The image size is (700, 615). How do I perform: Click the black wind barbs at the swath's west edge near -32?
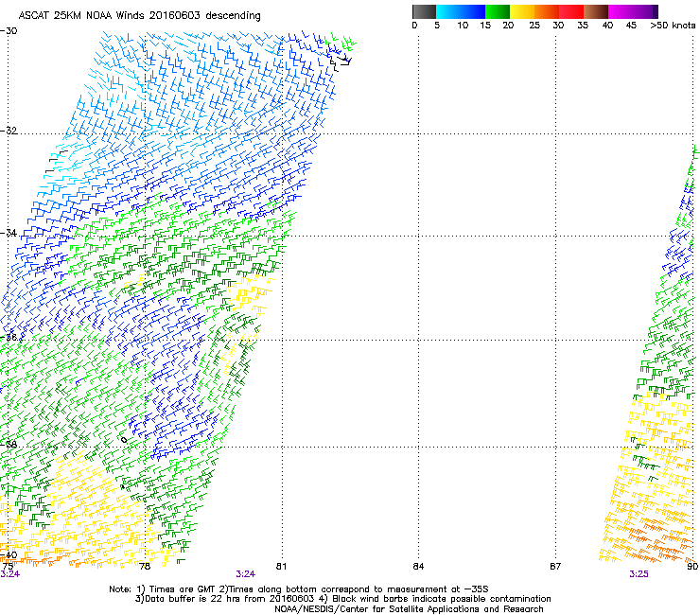56,161
